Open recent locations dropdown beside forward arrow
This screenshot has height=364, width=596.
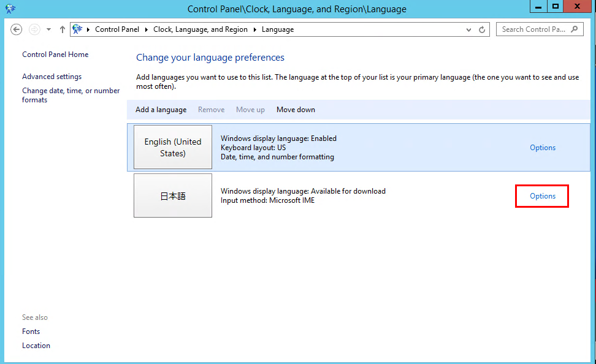pyautogui.click(x=48, y=29)
